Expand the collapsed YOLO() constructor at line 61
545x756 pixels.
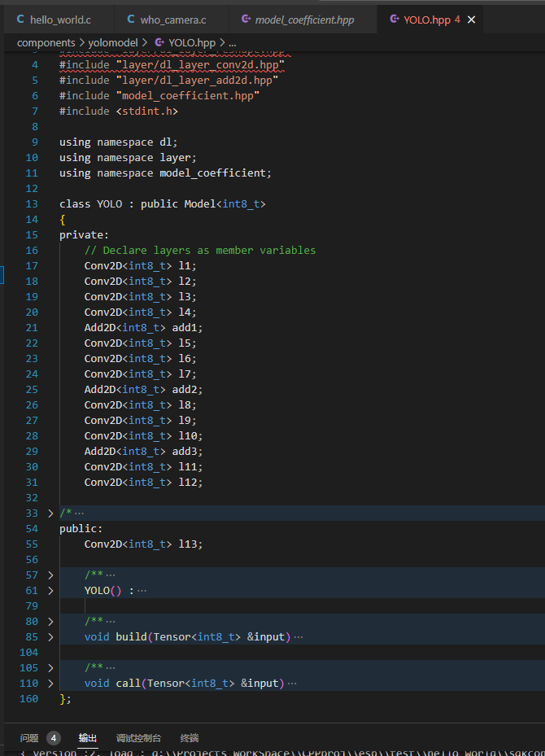click(50, 590)
